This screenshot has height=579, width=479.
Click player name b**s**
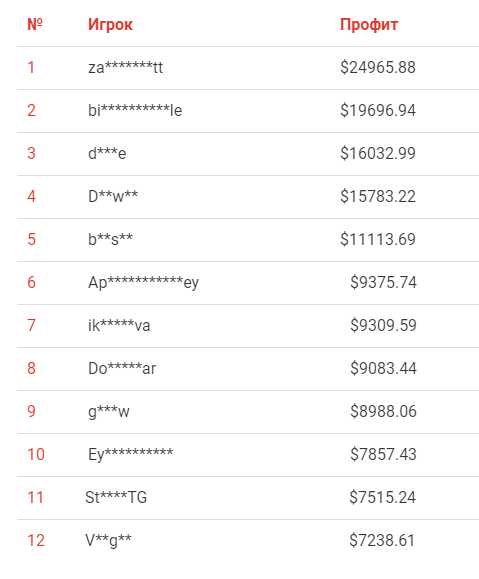tap(110, 239)
